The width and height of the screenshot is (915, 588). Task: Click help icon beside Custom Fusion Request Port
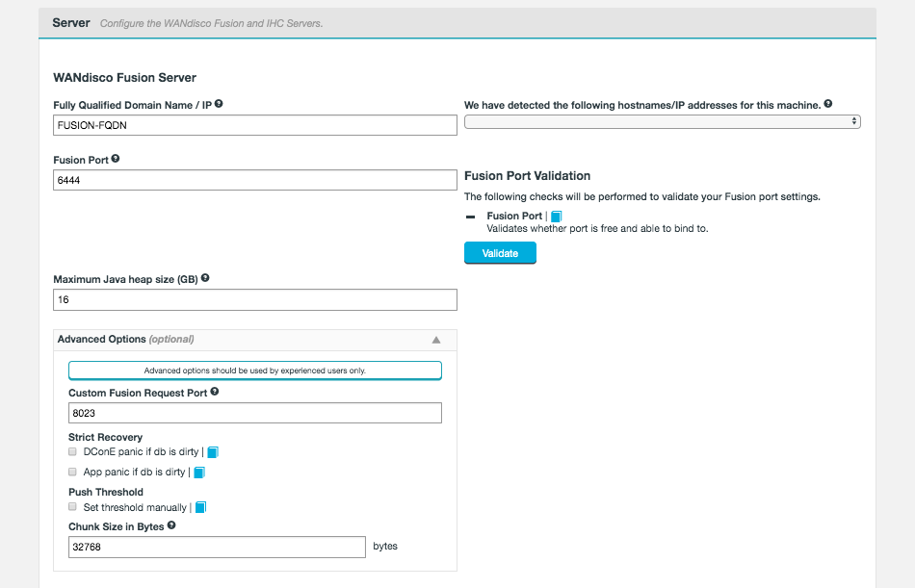[x=214, y=392]
